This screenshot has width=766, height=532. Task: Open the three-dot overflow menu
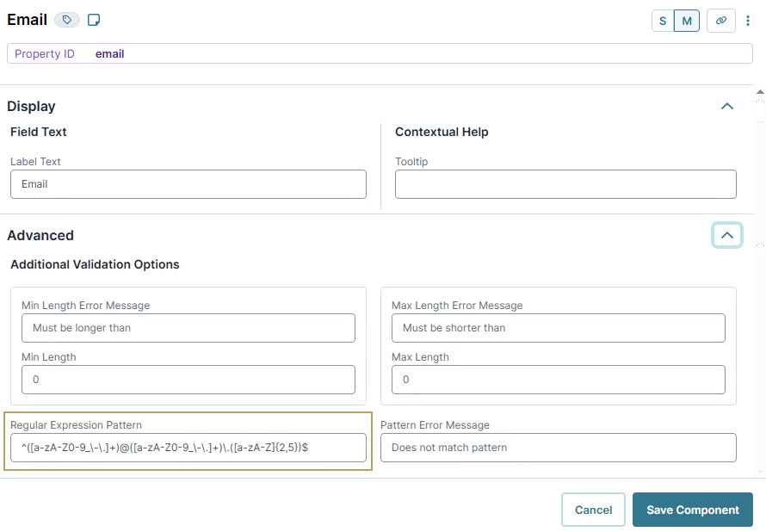coord(747,20)
